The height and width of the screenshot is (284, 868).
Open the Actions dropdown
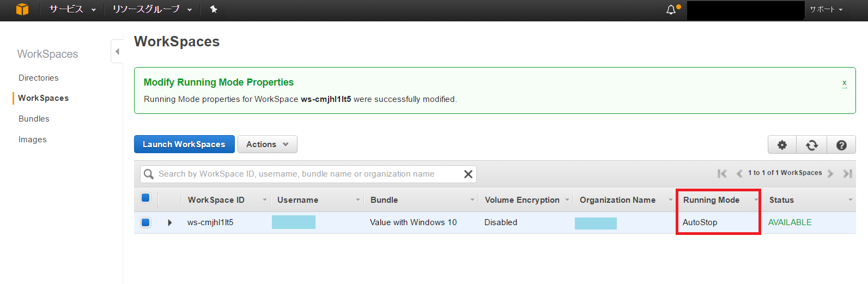point(268,144)
